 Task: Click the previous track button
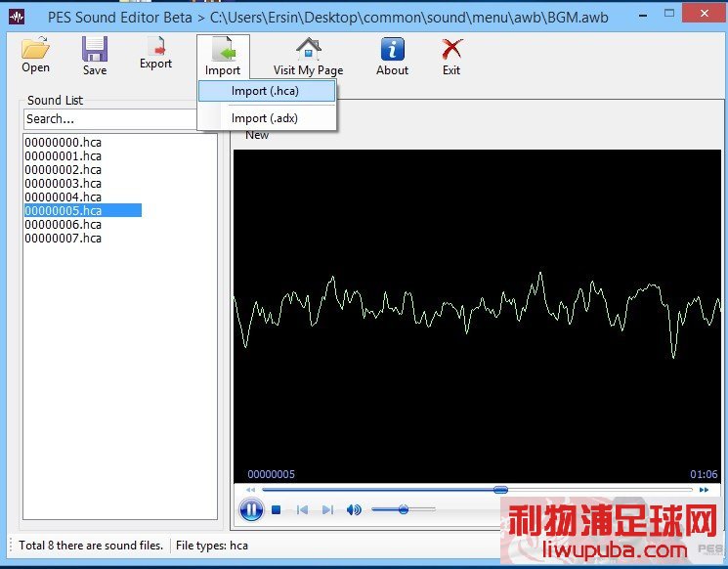point(302,510)
